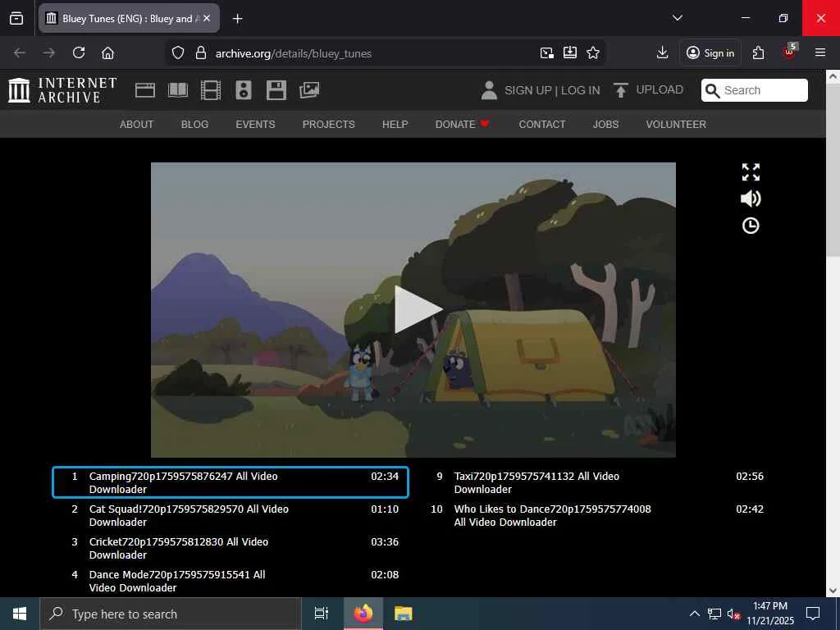Open the Audio speaker icon
The width and height of the screenshot is (840, 630).
[243, 90]
